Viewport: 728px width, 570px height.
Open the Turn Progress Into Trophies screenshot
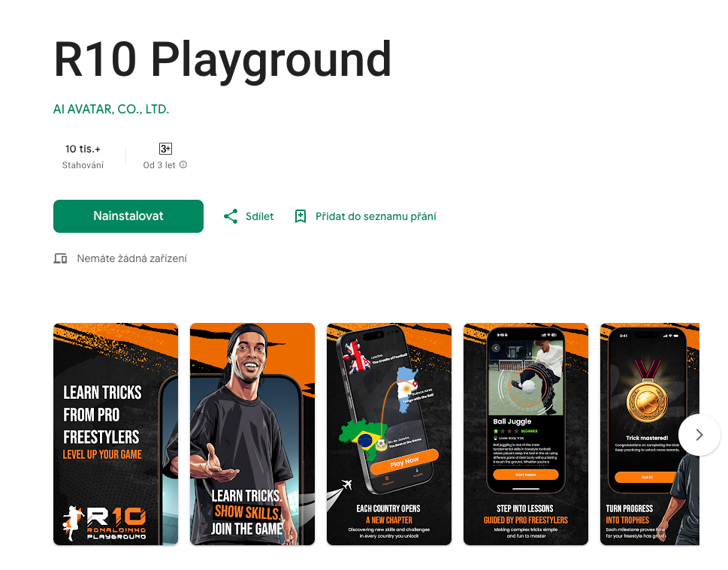650,434
